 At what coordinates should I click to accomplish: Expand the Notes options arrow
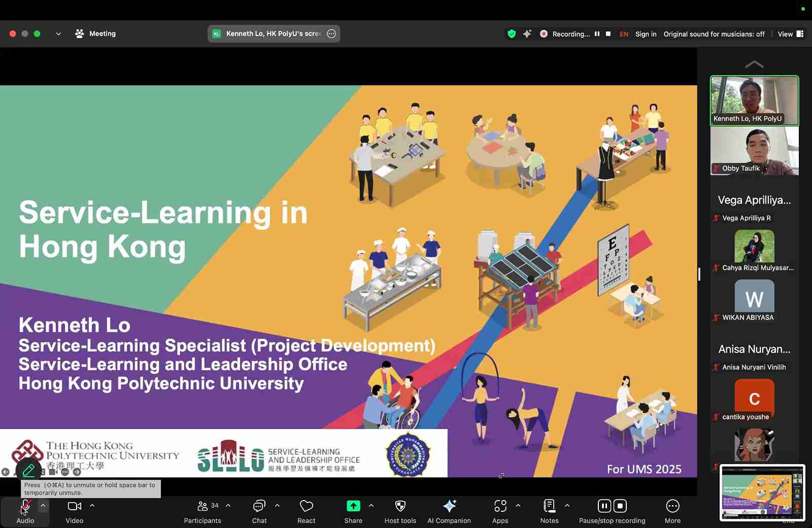tap(567, 506)
